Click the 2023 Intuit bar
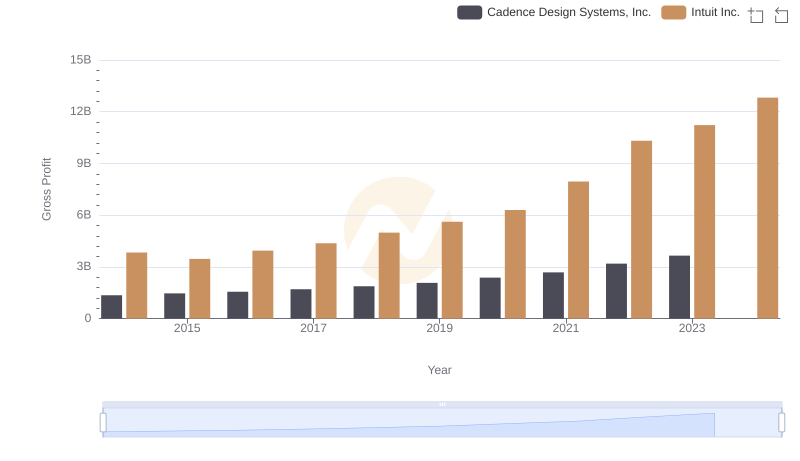 (x=704, y=222)
